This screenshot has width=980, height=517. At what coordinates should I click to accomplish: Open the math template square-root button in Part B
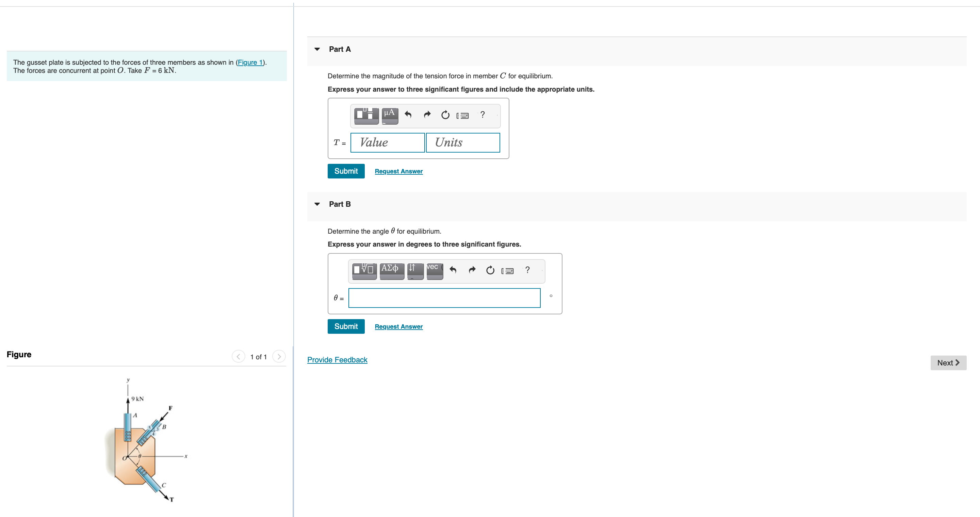pyautogui.click(x=364, y=270)
